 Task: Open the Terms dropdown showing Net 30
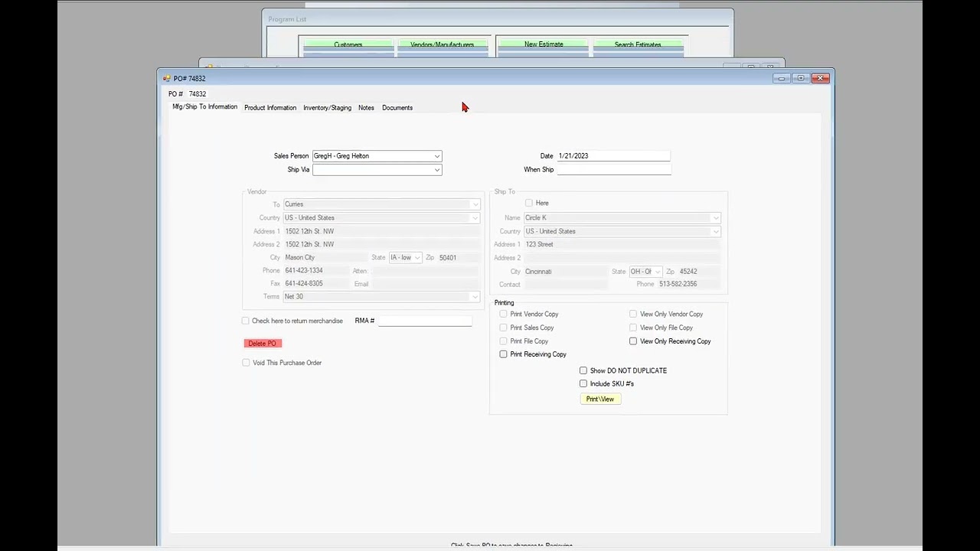point(475,297)
